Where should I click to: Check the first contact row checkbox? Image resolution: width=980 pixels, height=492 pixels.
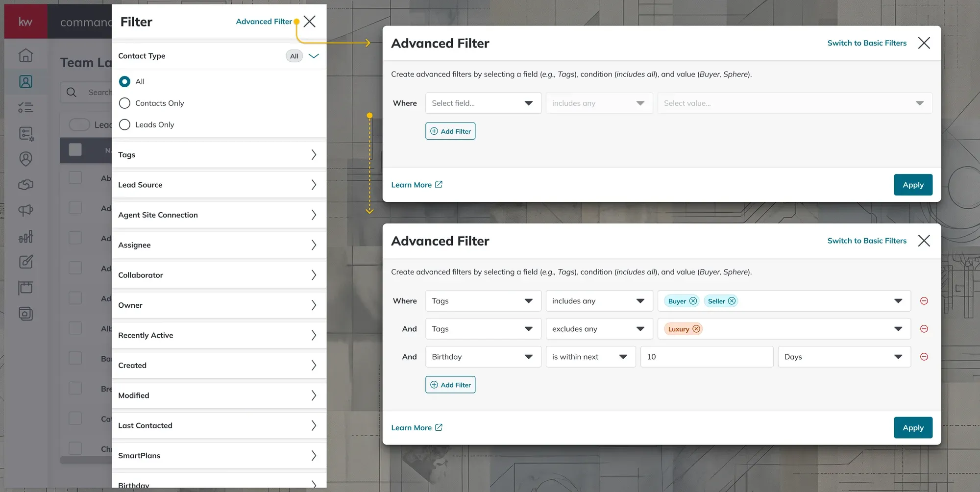pyautogui.click(x=75, y=177)
